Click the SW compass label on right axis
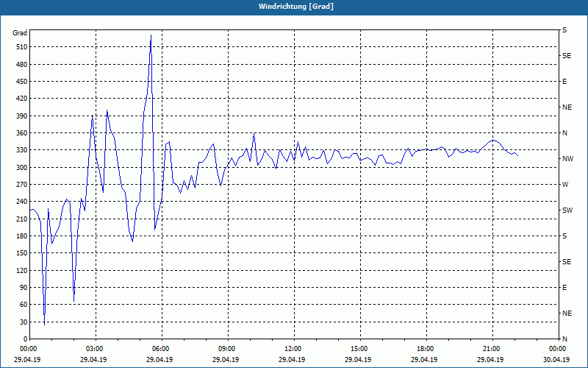This screenshot has height=368, width=588. pos(567,210)
